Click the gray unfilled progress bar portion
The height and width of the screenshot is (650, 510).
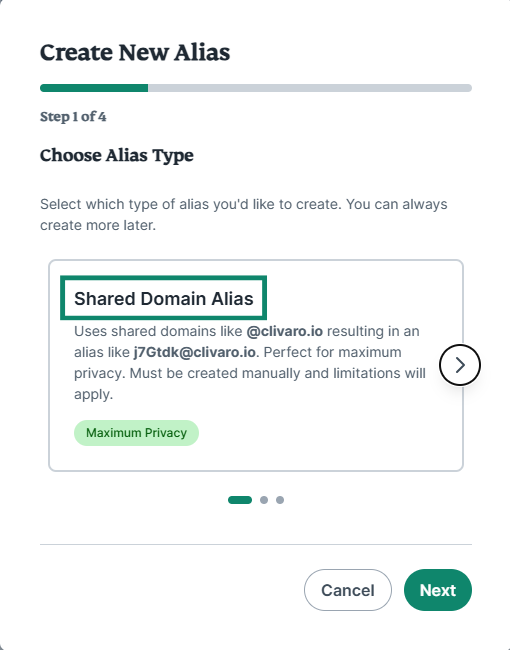pos(310,88)
